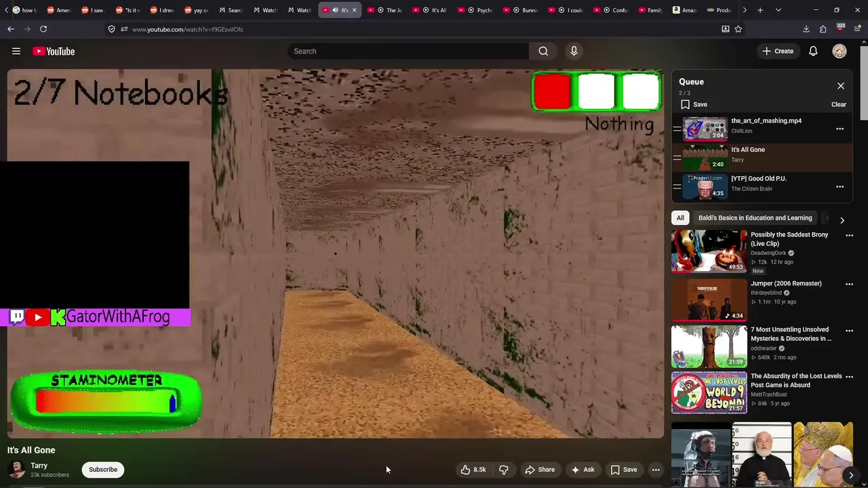Reload the page
This screenshot has height=488, width=868.
43,29
